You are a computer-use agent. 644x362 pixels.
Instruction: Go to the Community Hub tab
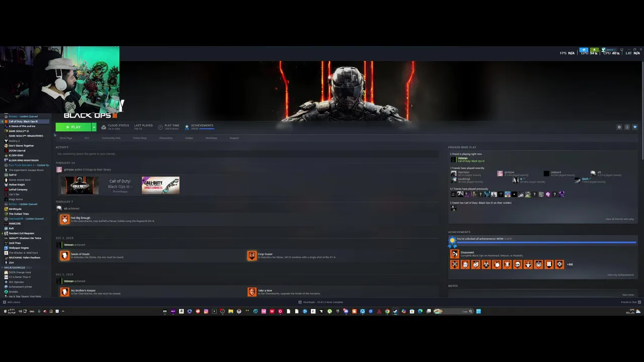click(x=111, y=138)
